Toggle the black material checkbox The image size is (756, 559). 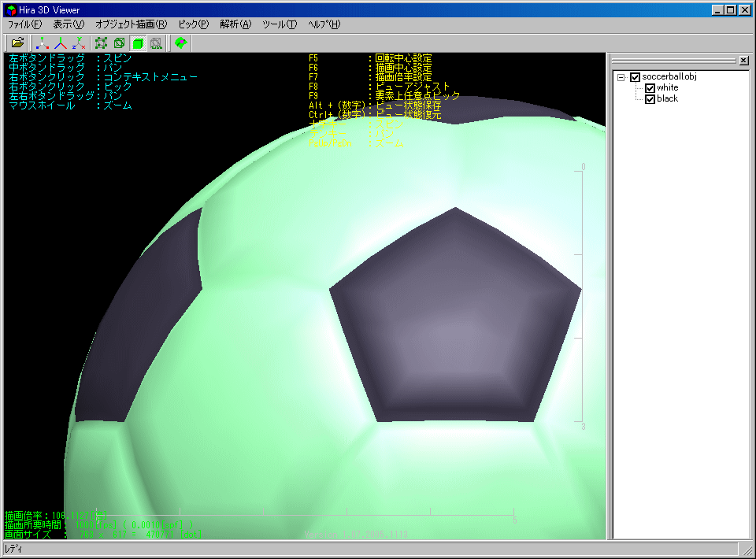pyautogui.click(x=650, y=99)
